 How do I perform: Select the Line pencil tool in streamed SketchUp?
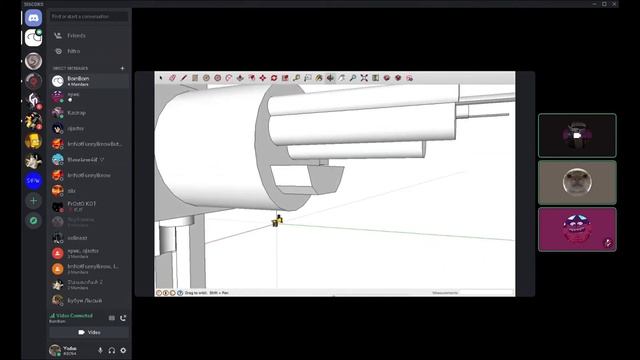click(184, 78)
